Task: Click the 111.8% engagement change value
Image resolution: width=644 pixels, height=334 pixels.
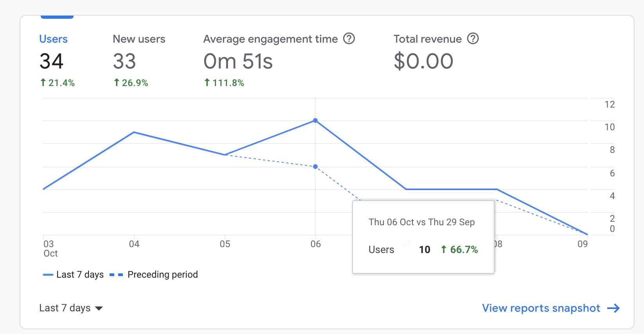Action: click(224, 83)
